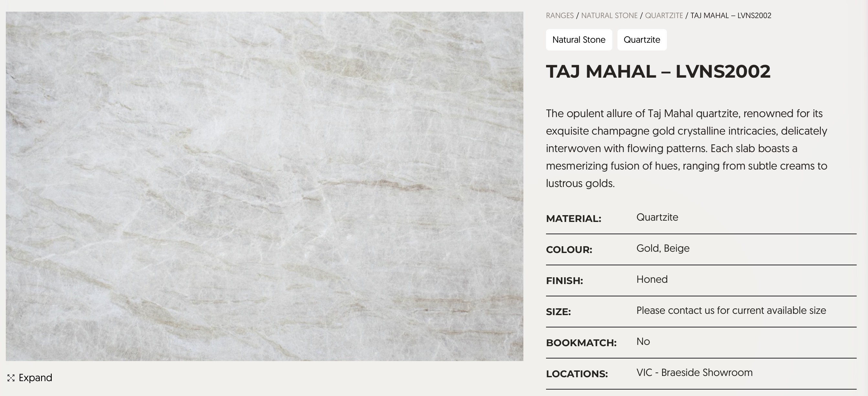Go to RANGES in the breadcrumb
The width and height of the screenshot is (868, 396).
(x=560, y=16)
